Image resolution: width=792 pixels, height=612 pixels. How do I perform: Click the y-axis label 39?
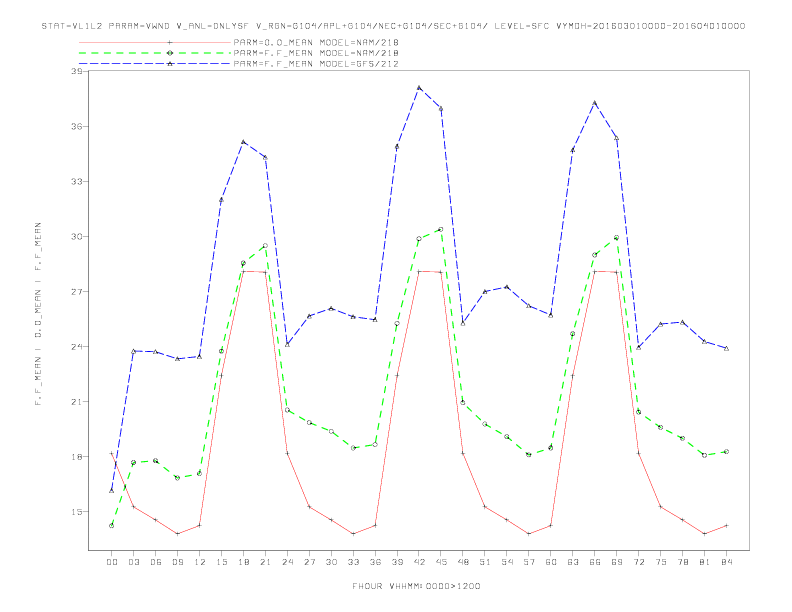click(x=76, y=71)
